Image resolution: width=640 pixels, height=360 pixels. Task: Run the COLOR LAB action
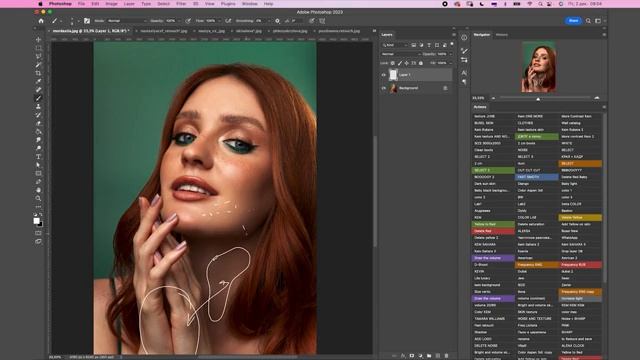point(537,218)
